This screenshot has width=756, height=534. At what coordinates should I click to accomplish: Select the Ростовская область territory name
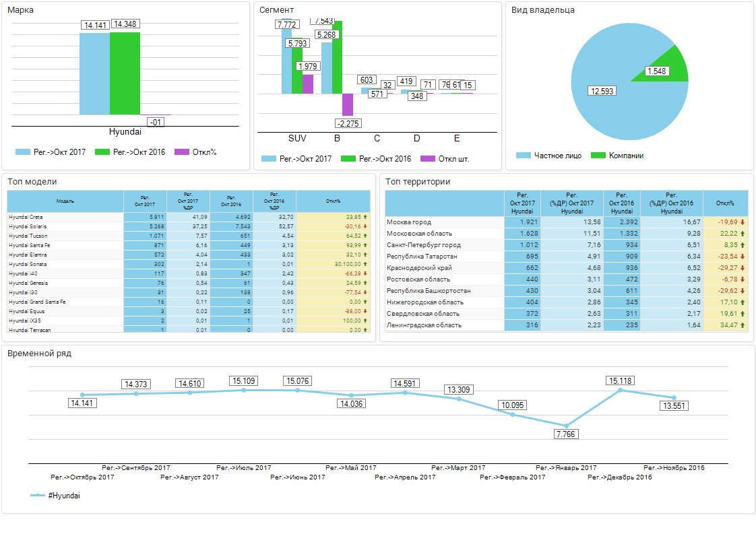point(418,279)
